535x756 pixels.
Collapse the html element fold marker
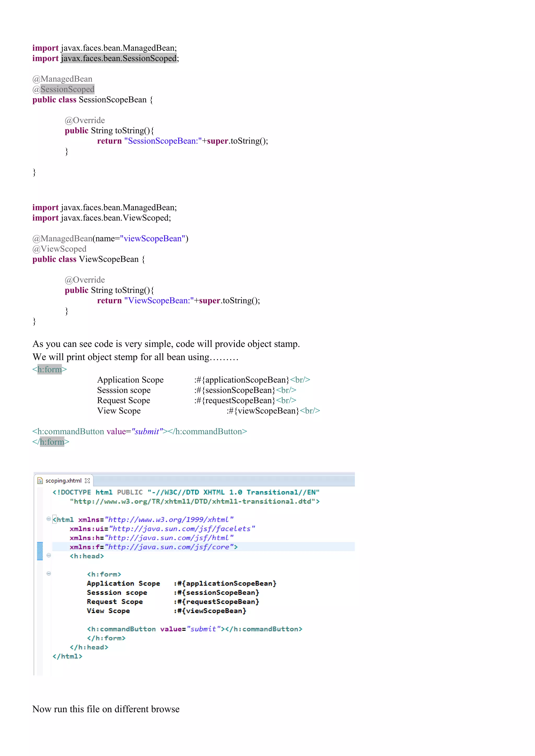pos(49,519)
